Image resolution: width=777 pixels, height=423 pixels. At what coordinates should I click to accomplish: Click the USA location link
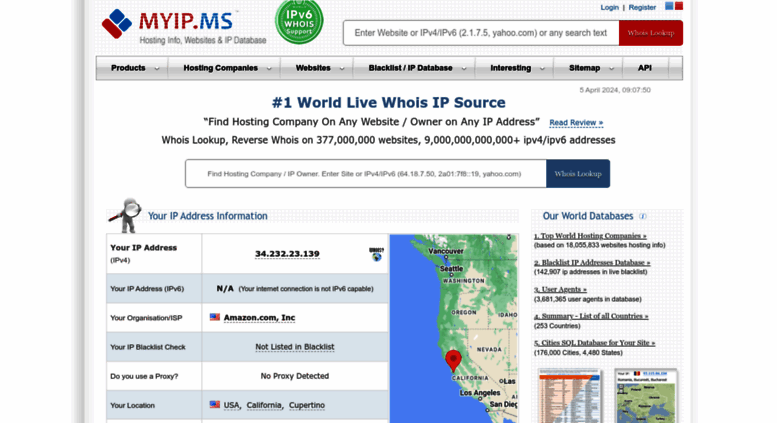pos(231,405)
